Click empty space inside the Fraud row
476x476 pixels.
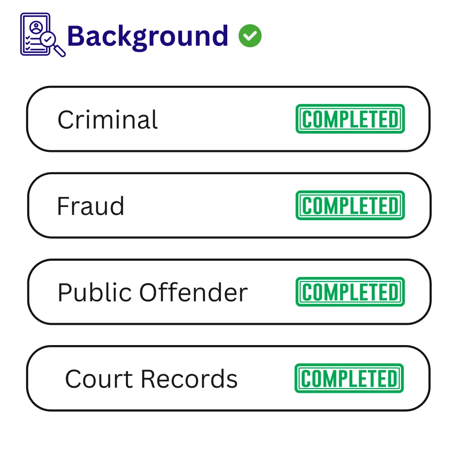pyautogui.click(x=210, y=205)
